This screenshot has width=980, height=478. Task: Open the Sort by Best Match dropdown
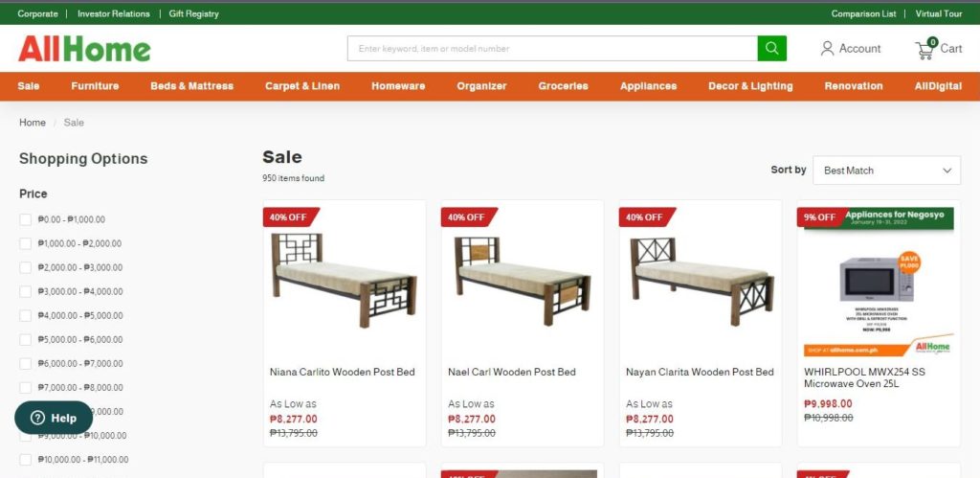tap(886, 171)
